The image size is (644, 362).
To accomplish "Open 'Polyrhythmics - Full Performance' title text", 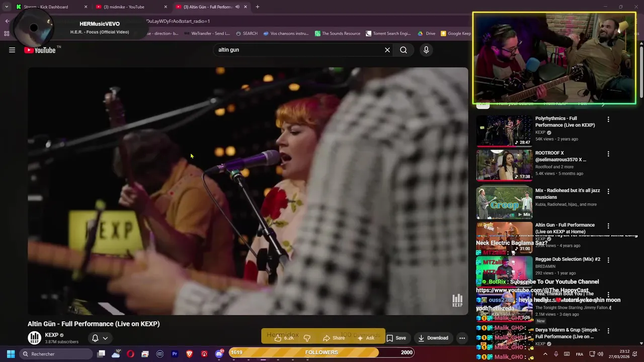I will coord(565,122).
